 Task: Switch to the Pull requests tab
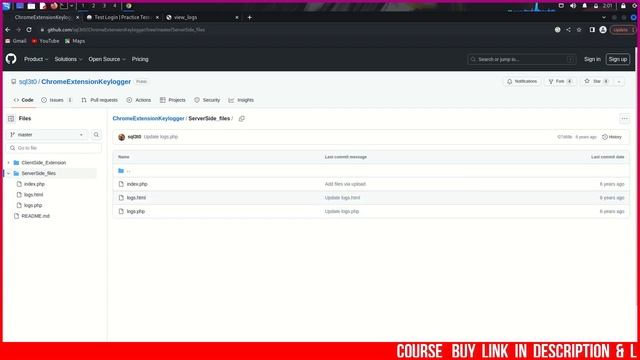[x=100, y=100]
